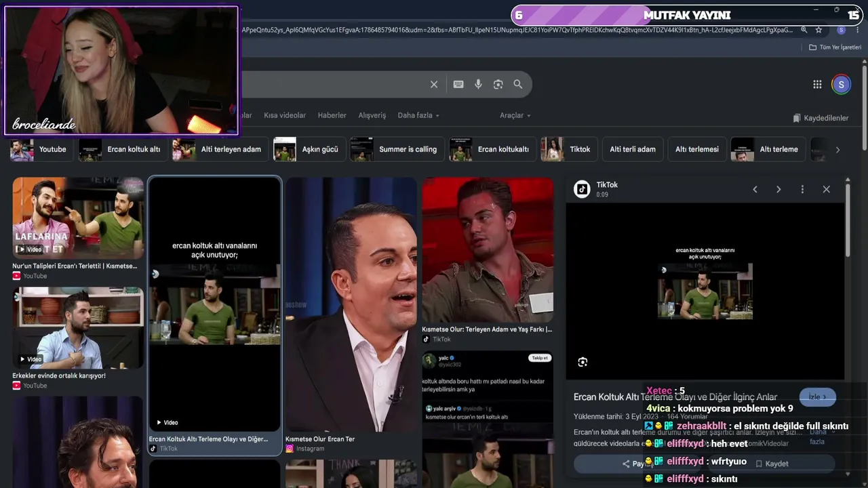Clear the Google search box text

point(434,84)
